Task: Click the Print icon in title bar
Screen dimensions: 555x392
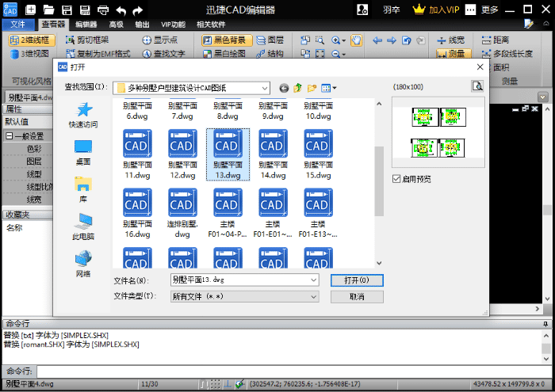Action: tap(103, 10)
